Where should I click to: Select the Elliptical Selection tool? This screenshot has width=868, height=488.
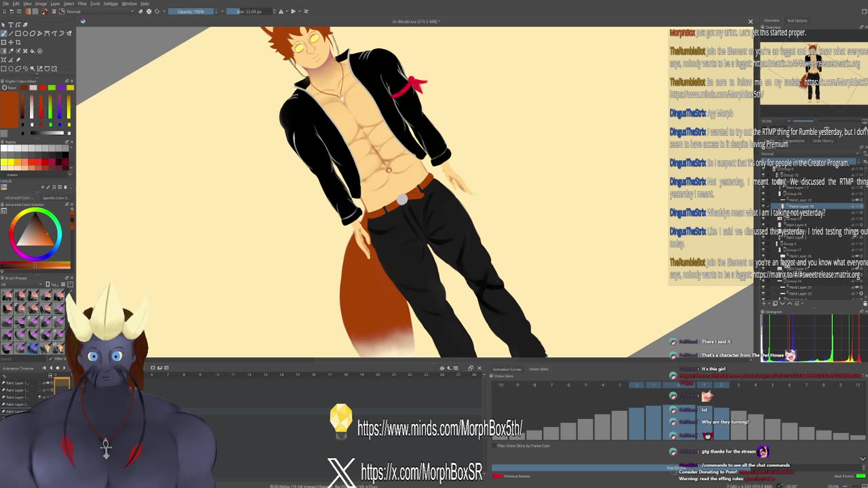(11, 68)
